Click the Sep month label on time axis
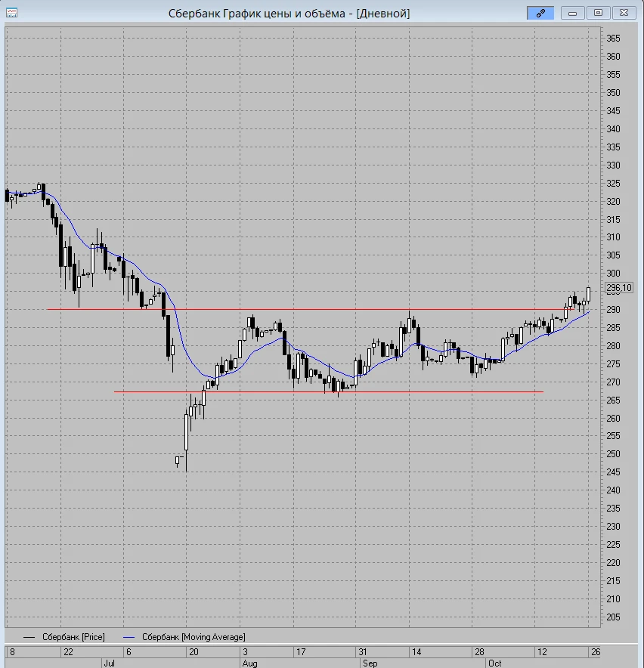This screenshot has height=668, width=644. tap(370, 663)
